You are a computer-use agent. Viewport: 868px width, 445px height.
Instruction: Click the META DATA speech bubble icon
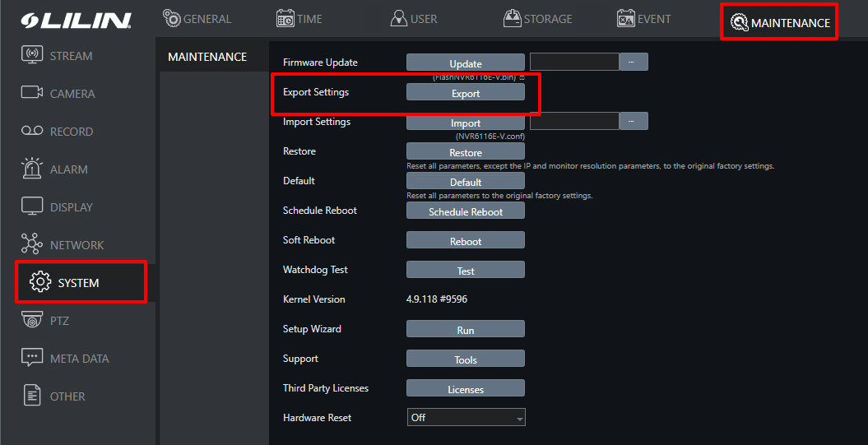[32, 358]
